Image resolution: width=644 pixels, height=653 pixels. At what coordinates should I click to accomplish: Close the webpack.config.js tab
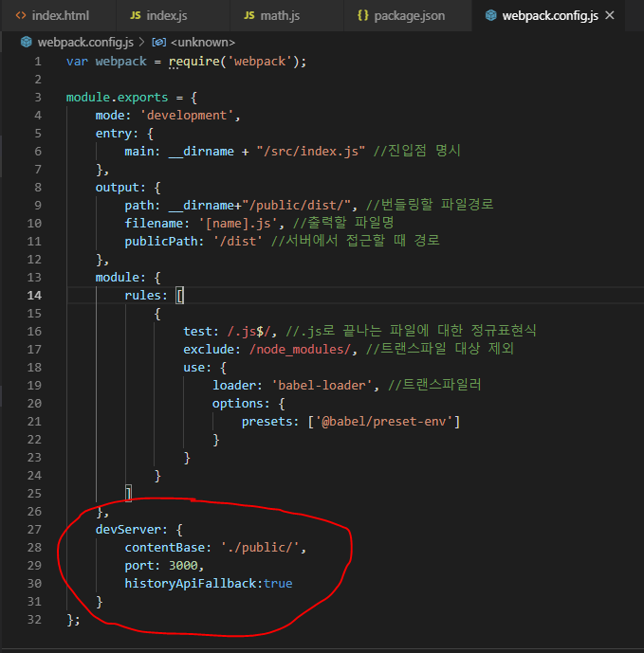(x=609, y=16)
